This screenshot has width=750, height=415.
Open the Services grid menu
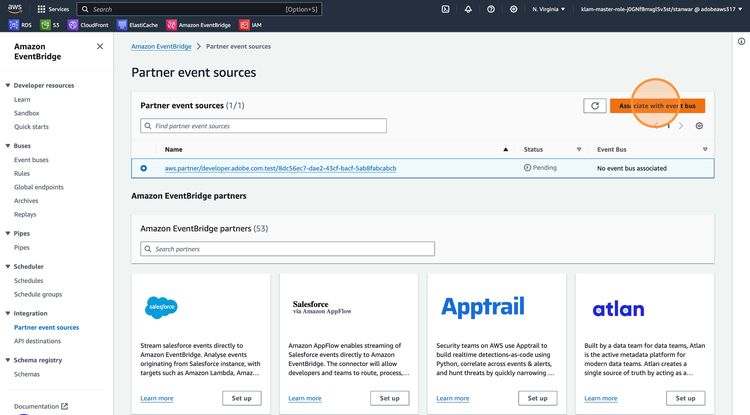point(52,9)
